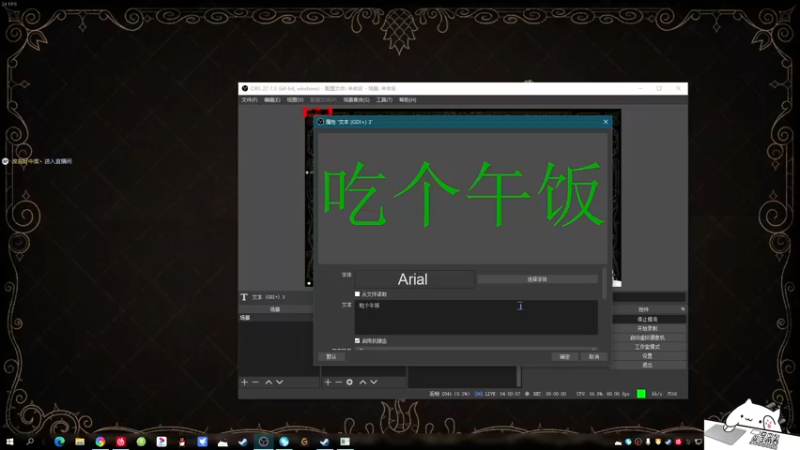
Task: Click the Controls dock pop-out icon
Action: tap(683, 309)
